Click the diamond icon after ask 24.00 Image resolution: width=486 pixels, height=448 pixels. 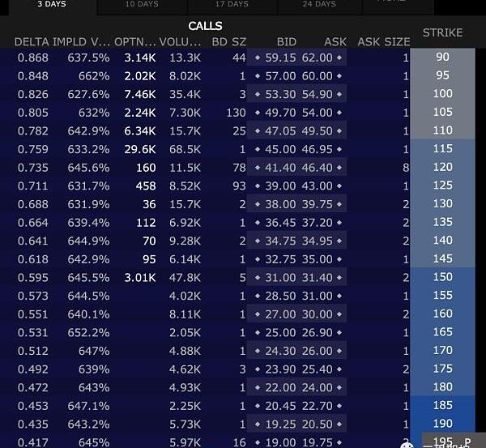(339, 388)
